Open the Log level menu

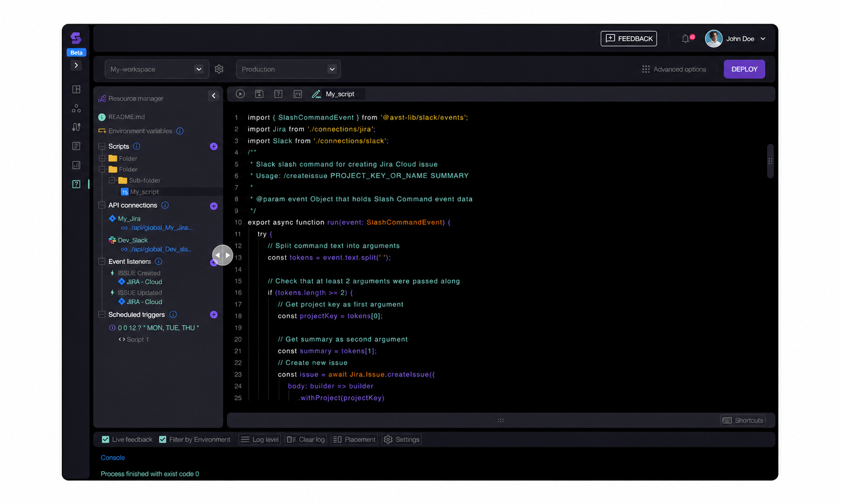point(260,440)
